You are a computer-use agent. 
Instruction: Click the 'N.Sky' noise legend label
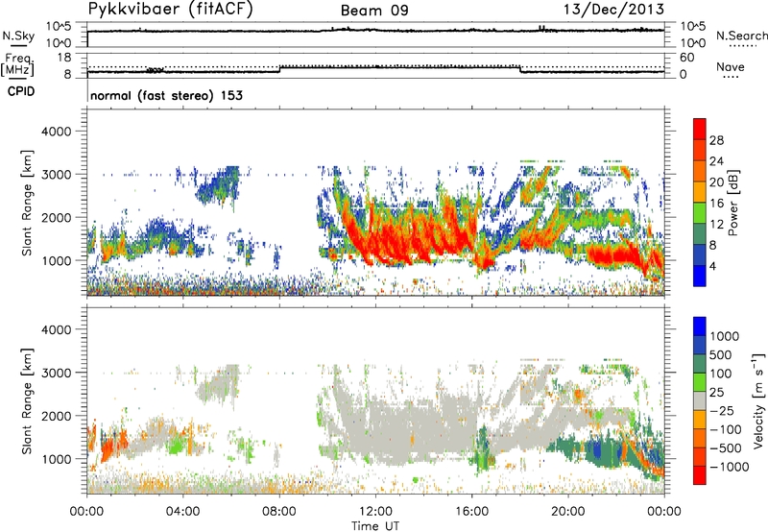(18, 36)
